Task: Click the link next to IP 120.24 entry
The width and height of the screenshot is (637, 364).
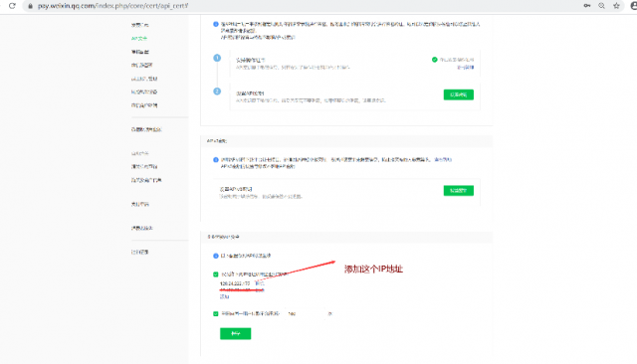Action: pyautogui.click(x=259, y=283)
